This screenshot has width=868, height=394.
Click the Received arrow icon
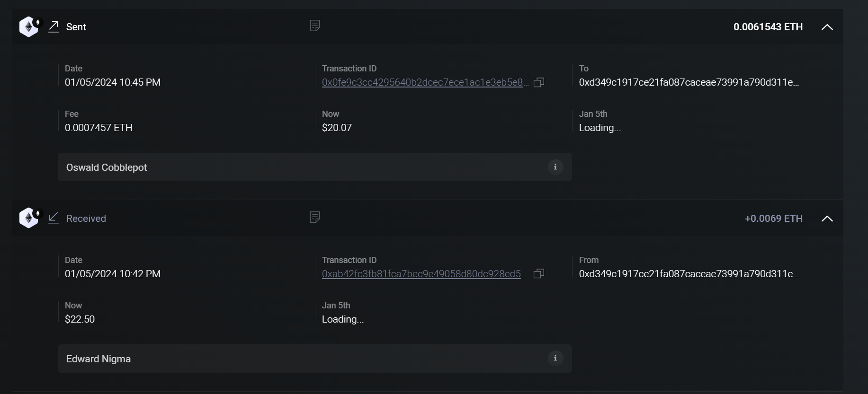click(x=54, y=218)
